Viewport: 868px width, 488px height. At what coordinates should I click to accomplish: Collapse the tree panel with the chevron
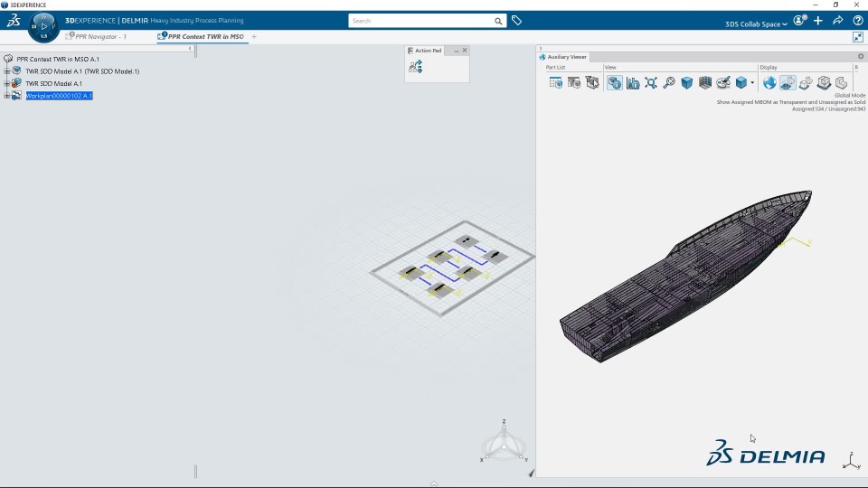click(190, 49)
